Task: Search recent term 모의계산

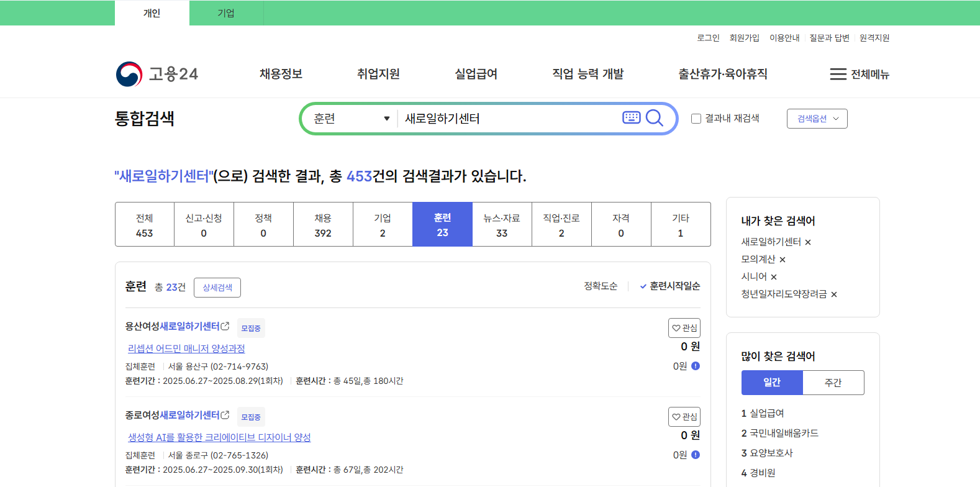Action: click(x=758, y=259)
